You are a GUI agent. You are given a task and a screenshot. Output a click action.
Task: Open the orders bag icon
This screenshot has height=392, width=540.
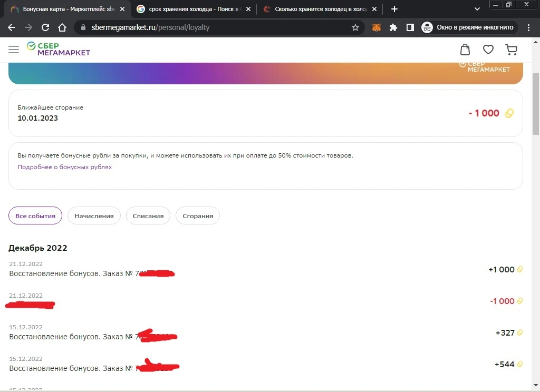click(465, 50)
